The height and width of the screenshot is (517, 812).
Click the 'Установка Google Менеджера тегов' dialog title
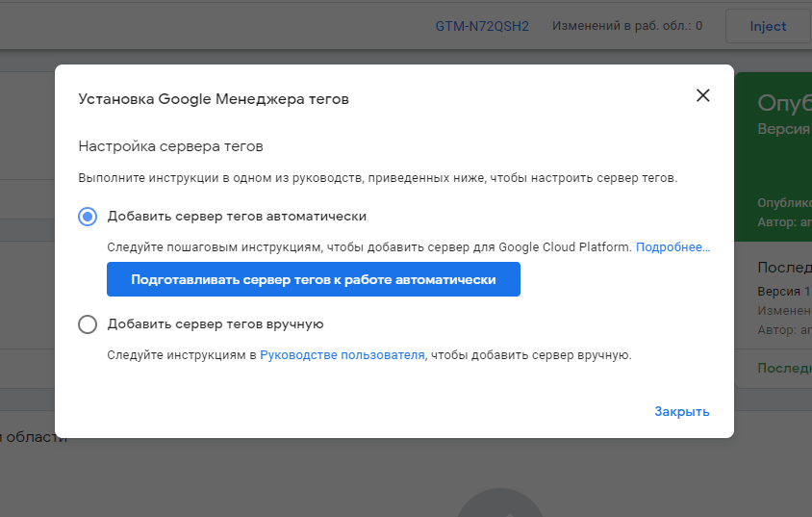pyautogui.click(x=214, y=98)
